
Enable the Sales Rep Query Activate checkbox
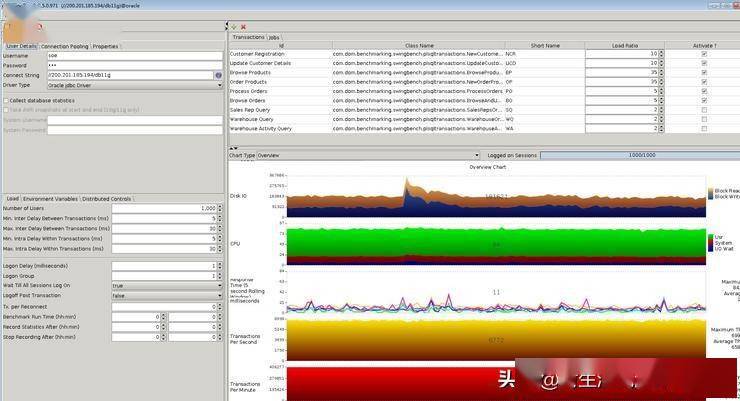coord(704,110)
